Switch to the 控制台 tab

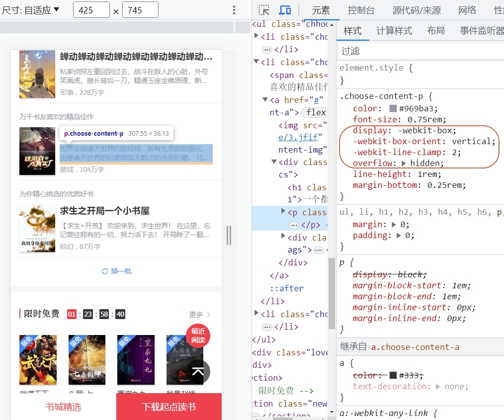pyautogui.click(x=361, y=10)
